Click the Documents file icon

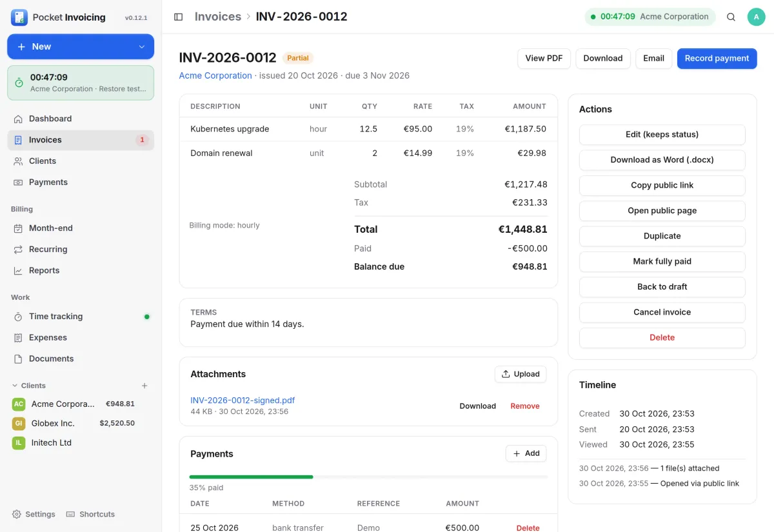click(19, 359)
